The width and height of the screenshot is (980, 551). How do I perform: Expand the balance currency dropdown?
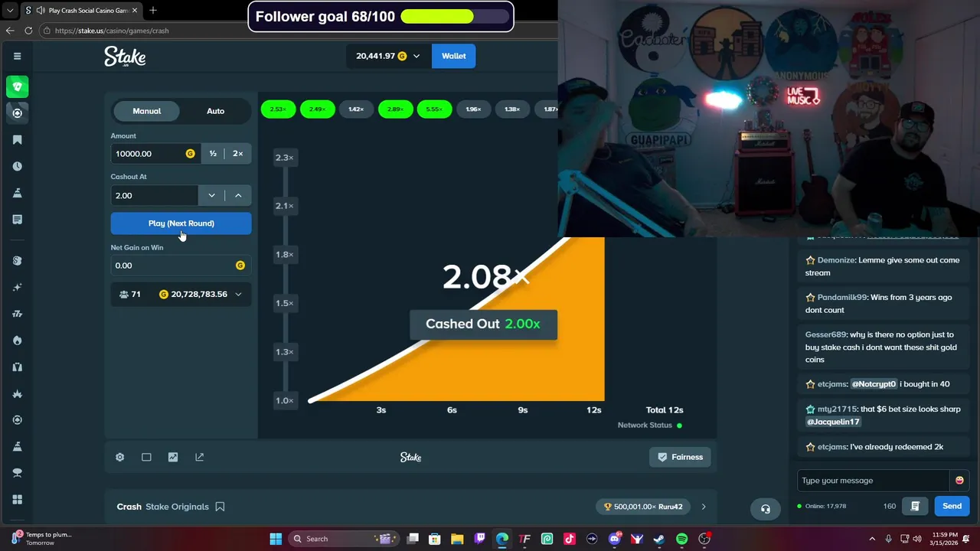tap(416, 56)
